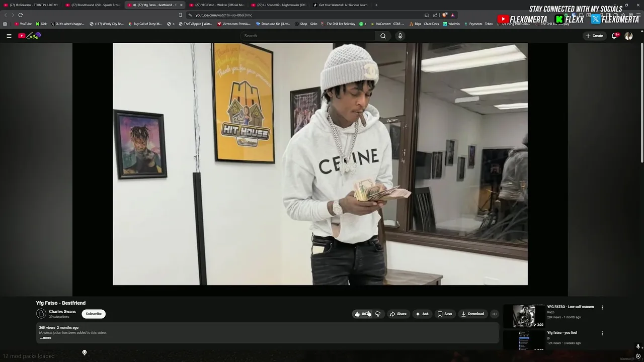Click Brave Rewards triangle icon
The image size is (644, 362).
tap(452, 15)
